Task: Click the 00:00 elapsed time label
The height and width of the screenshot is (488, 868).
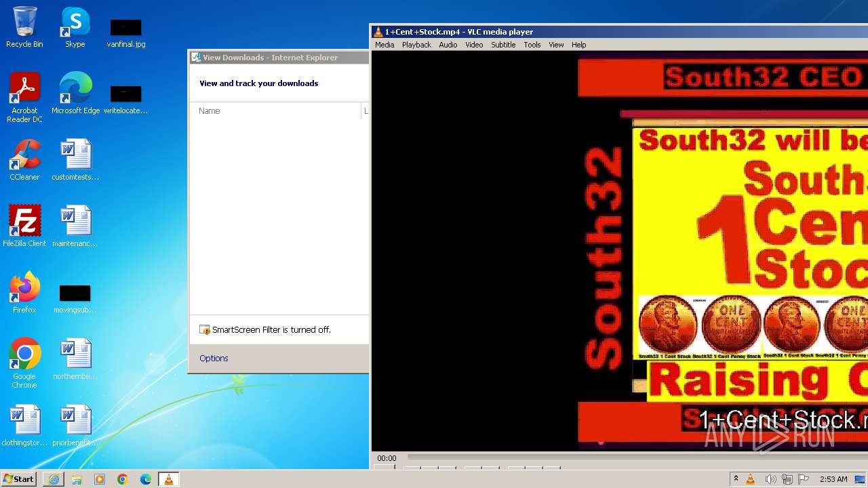Action: point(387,458)
